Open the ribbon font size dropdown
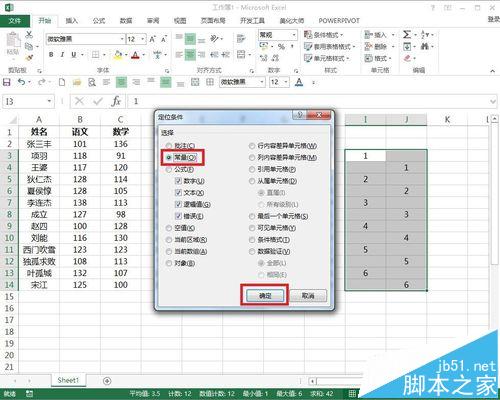 click(x=143, y=39)
